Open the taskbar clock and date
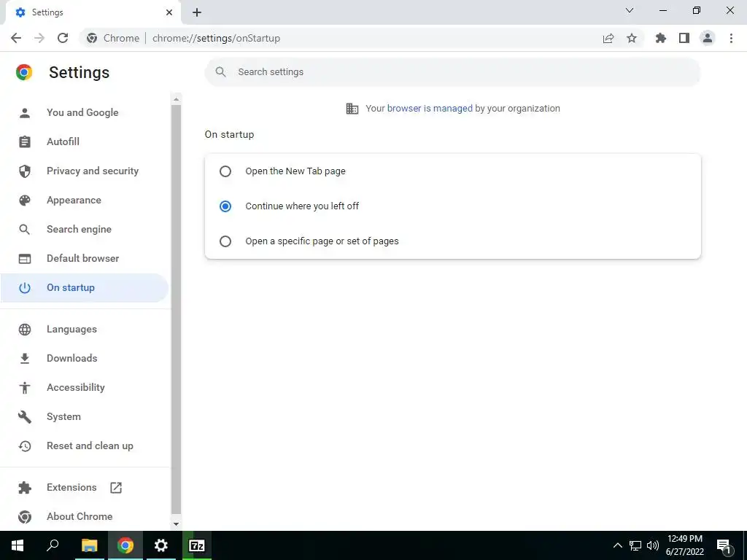 point(684,545)
